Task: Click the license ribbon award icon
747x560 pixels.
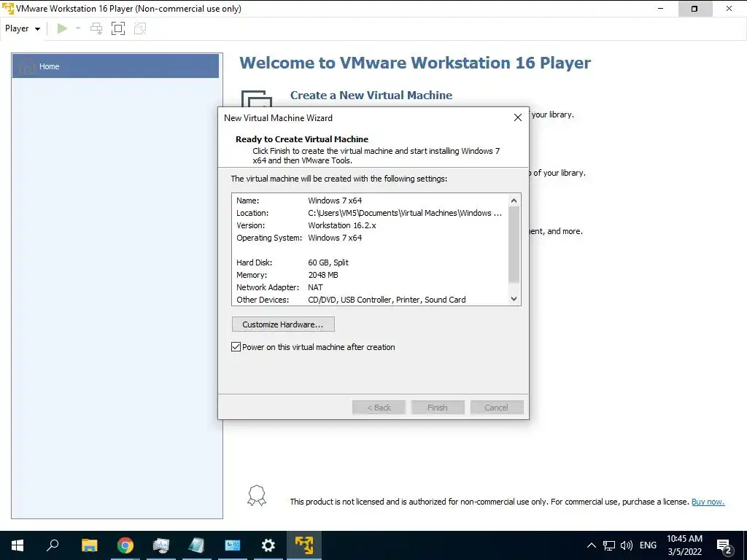Action: (257, 495)
